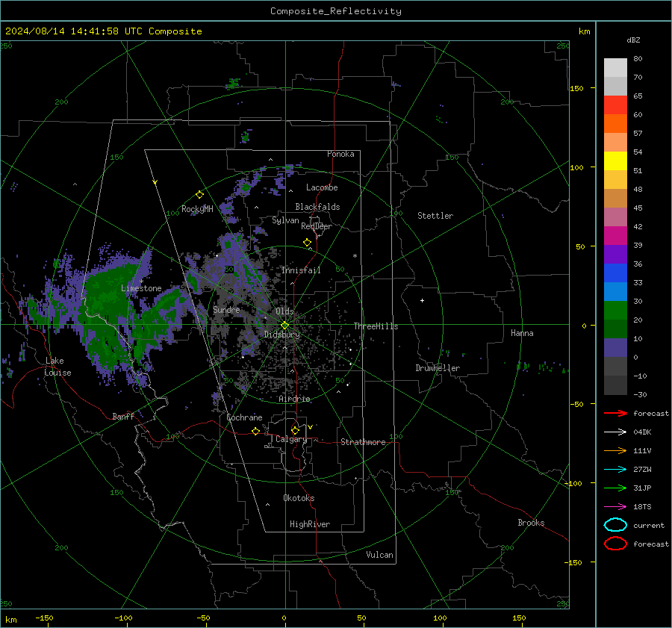Click the Innisfail label
Viewport: 672px width, 628px height.
301,270
